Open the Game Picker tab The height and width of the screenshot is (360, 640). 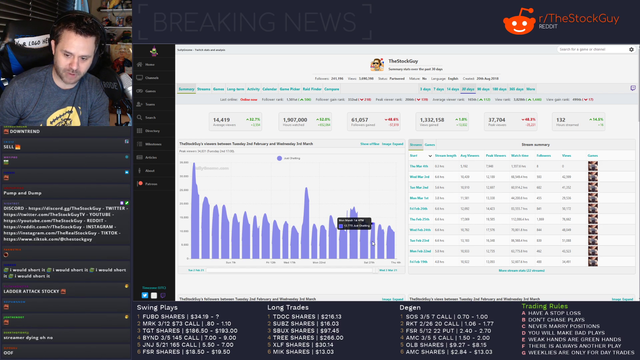[290, 89]
